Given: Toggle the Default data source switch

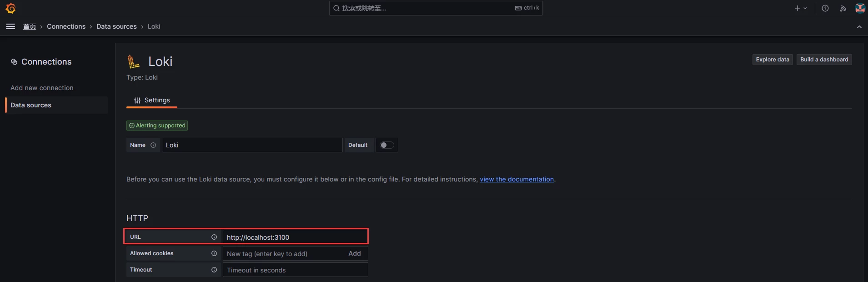Looking at the screenshot, I should [387, 145].
